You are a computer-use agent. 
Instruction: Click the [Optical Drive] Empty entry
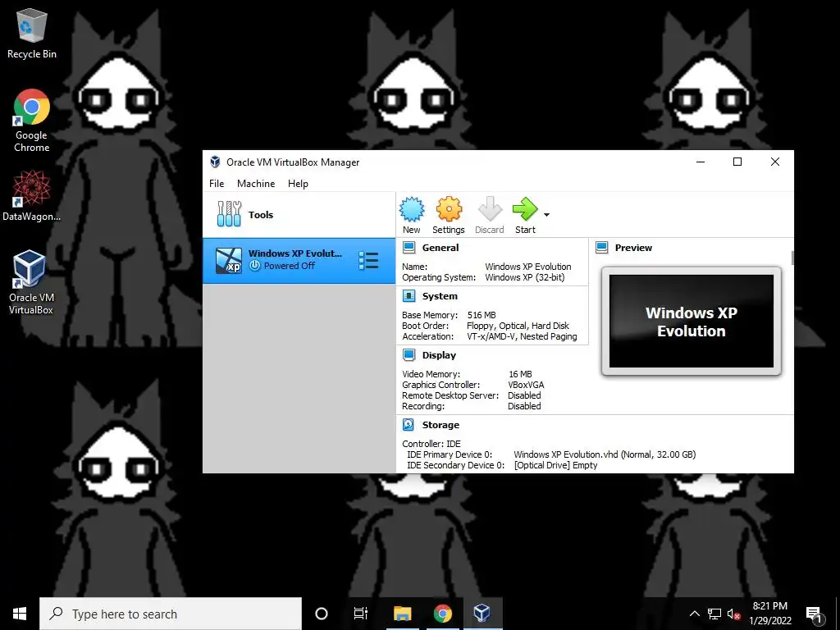point(555,465)
